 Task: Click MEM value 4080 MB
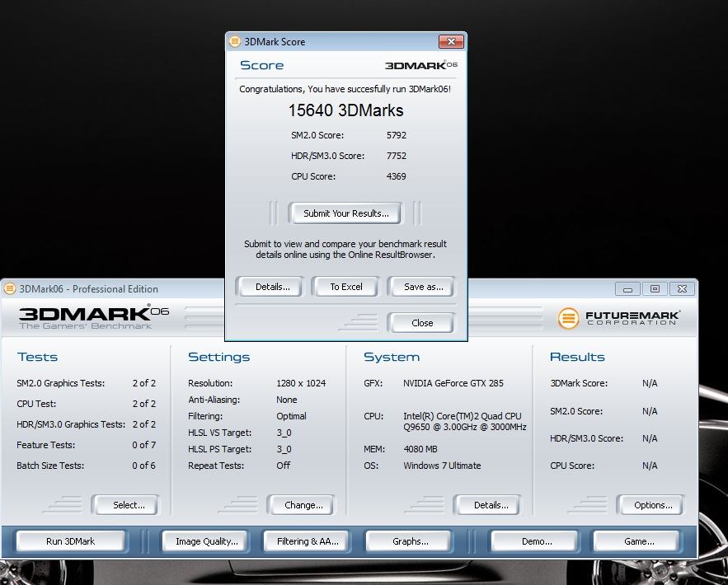(x=420, y=449)
